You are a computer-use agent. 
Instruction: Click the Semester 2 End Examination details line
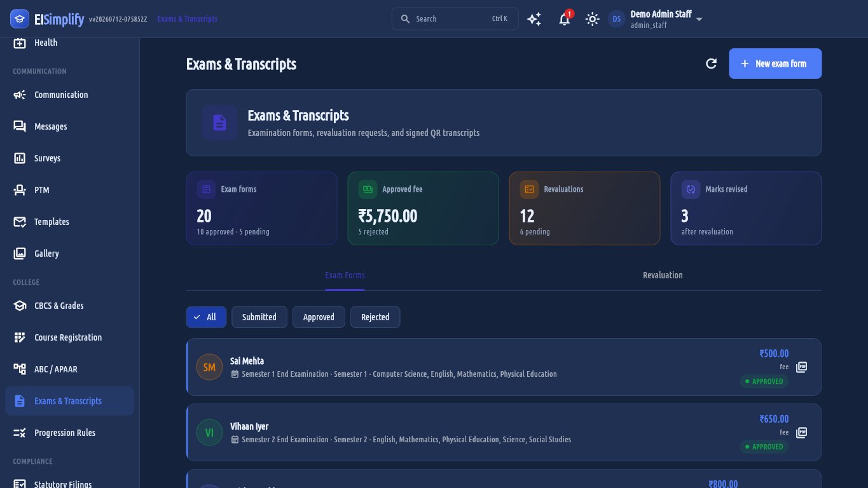[401, 440]
